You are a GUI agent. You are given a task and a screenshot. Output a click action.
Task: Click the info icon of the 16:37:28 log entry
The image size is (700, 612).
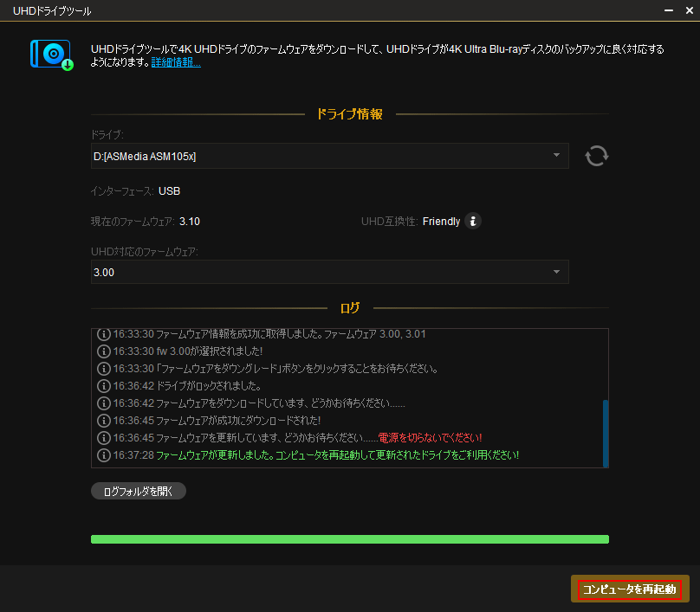(x=104, y=455)
